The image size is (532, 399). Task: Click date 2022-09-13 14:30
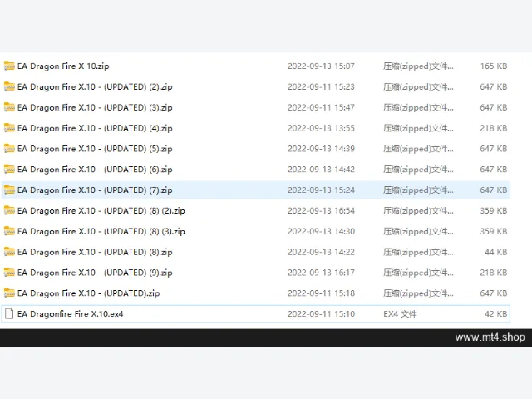click(321, 231)
